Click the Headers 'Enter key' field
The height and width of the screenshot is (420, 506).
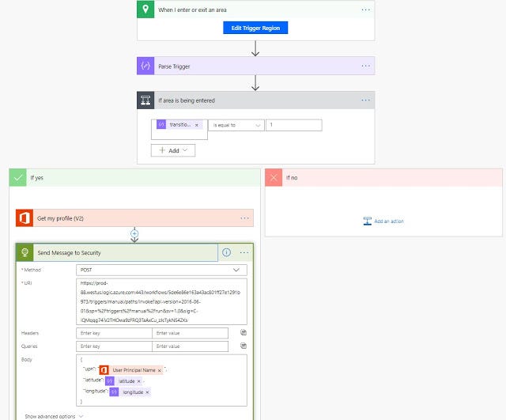point(115,333)
